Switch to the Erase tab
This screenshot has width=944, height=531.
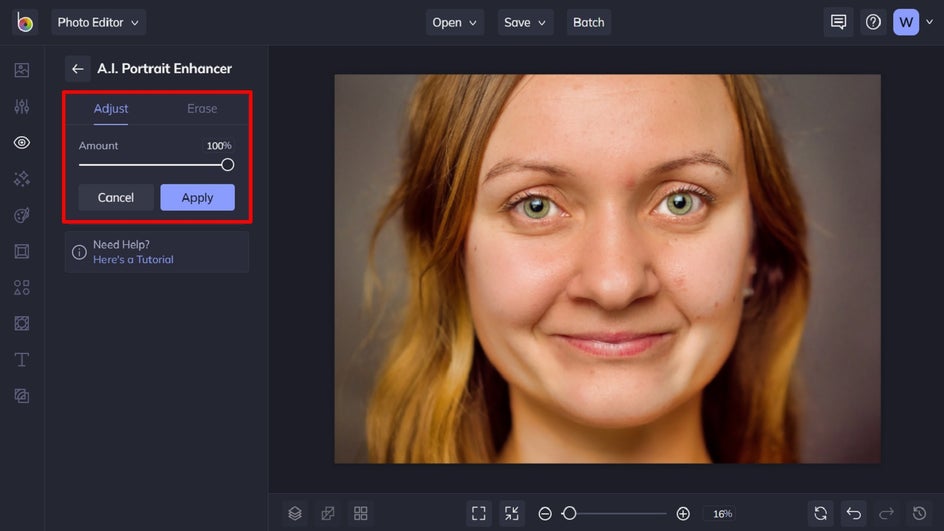click(x=202, y=109)
